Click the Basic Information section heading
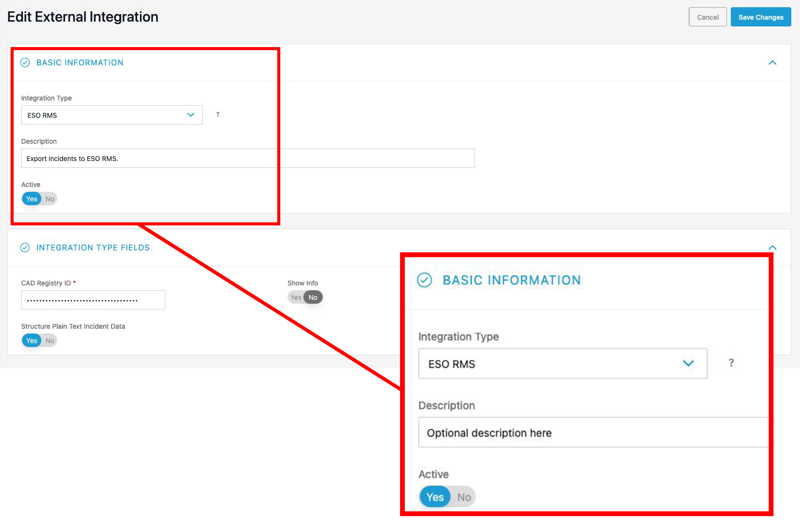 point(80,62)
